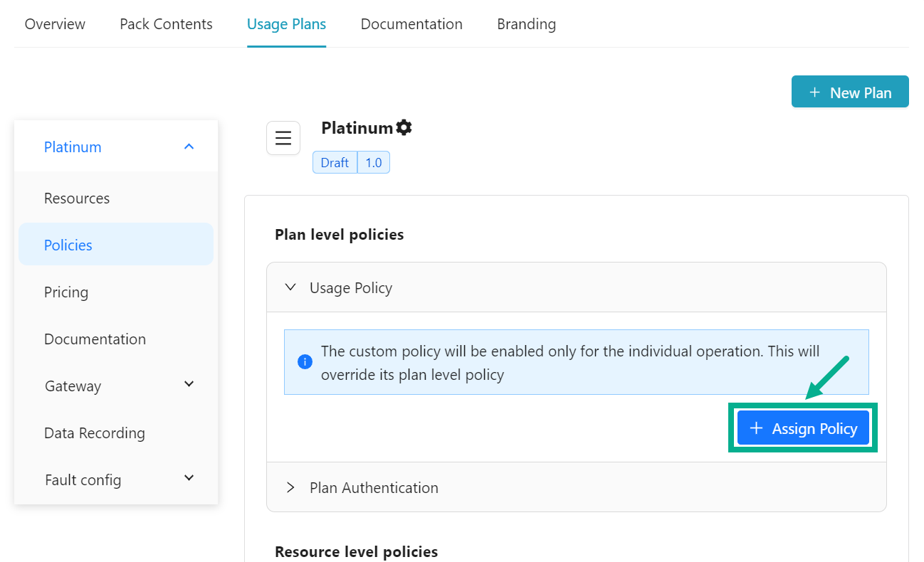Viewport: 924px width, 562px height.
Task: Expand the Gateway submenu arrow
Action: [189, 385]
